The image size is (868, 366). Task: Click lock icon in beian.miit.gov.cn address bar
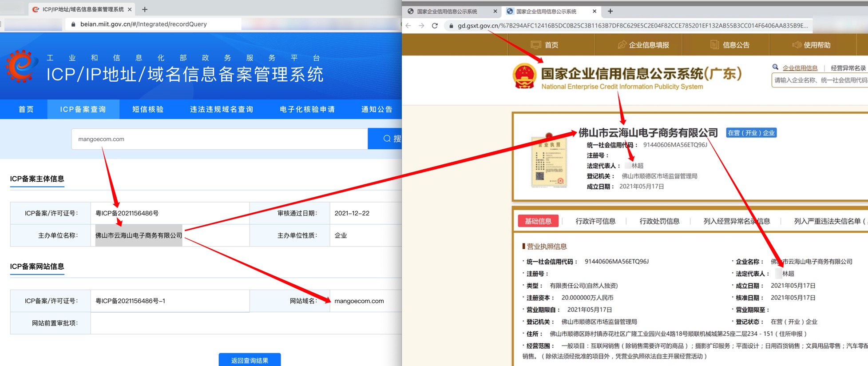click(x=73, y=24)
